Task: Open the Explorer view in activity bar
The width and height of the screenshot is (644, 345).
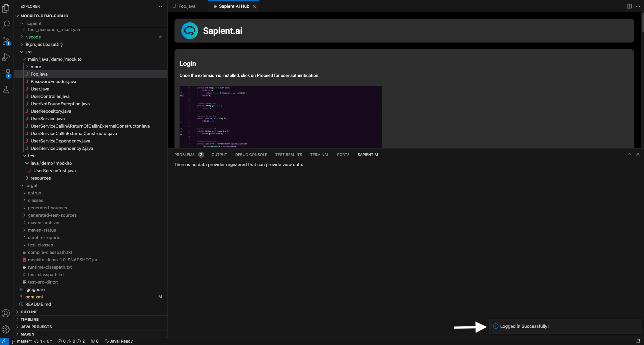Action: 6,8
